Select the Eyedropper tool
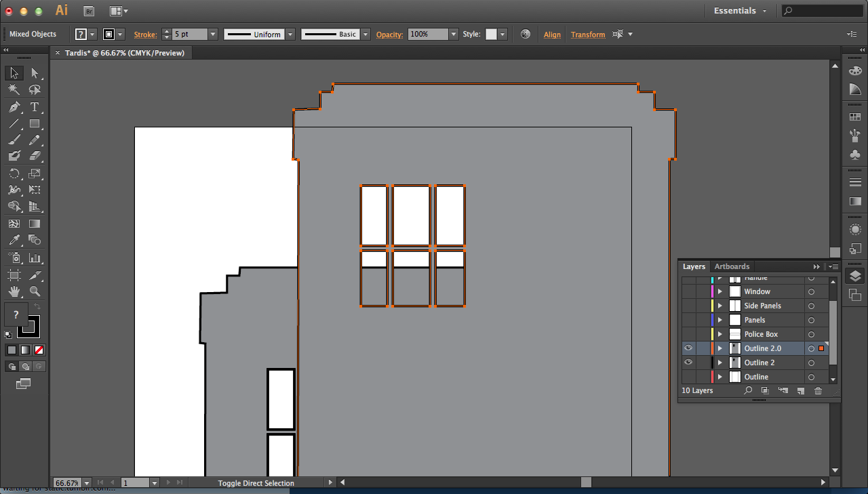 tap(14, 240)
